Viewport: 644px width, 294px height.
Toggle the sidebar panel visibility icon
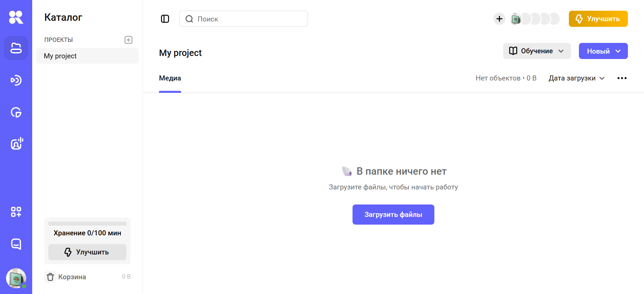[x=165, y=19]
